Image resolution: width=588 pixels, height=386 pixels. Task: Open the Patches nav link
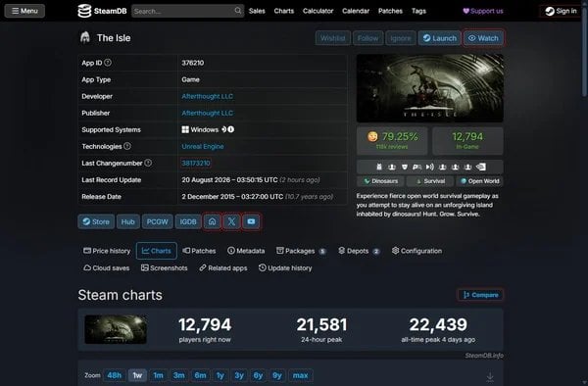tap(390, 11)
